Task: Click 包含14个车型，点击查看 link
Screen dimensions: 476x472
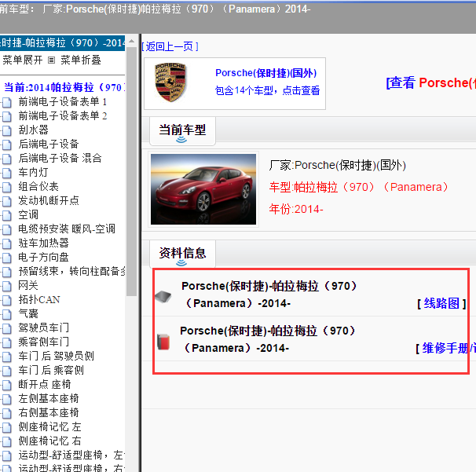Action: pyautogui.click(x=267, y=90)
